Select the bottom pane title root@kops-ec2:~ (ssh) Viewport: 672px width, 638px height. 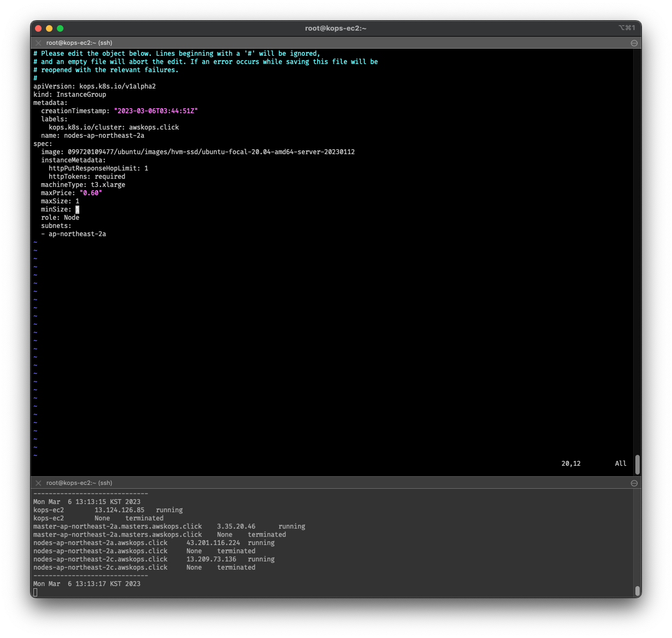[79, 483]
